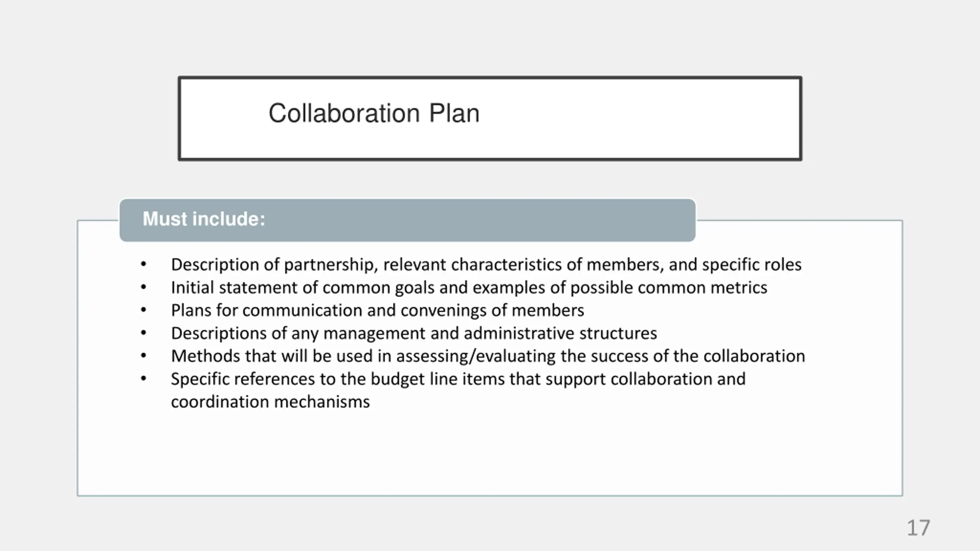Click the "Plans for communication" bullet text
The height and width of the screenshot is (551, 980).
(x=377, y=310)
